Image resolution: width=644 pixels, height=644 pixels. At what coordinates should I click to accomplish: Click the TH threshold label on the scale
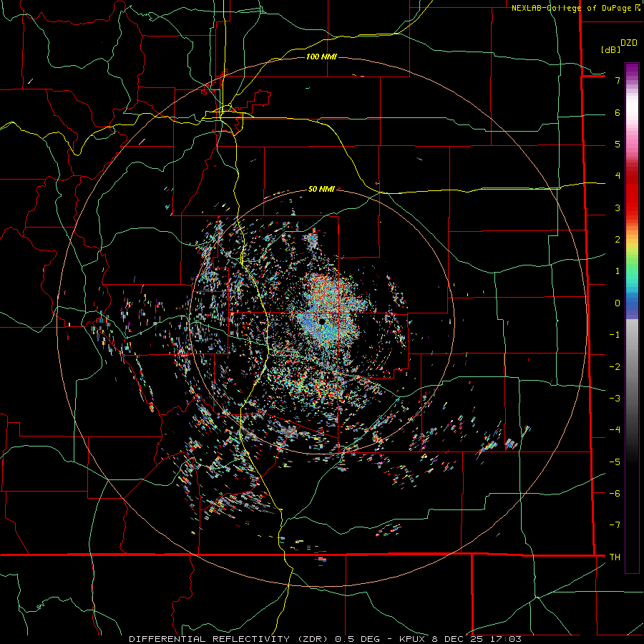click(615, 557)
